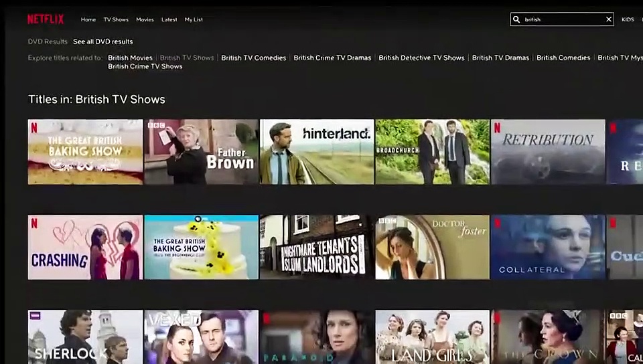The image size is (643, 364).
Task: Open the Kids profile section
Action: (628, 19)
